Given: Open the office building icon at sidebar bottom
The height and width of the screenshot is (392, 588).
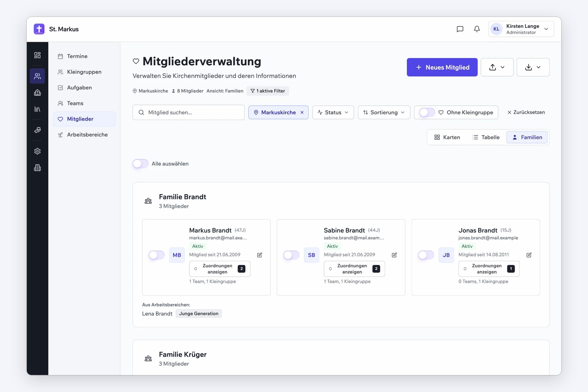Looking at the screenshot, I should tap(38, 168).
